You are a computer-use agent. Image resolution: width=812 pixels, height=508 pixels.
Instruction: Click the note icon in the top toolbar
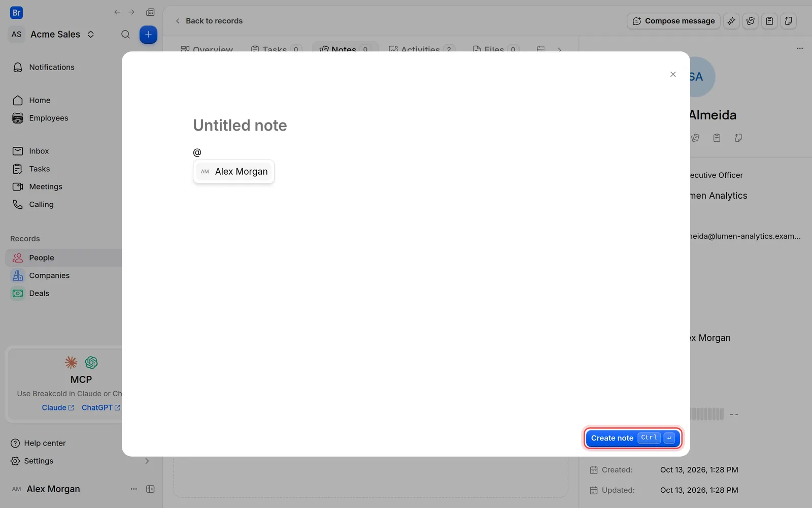click(751, 21)
